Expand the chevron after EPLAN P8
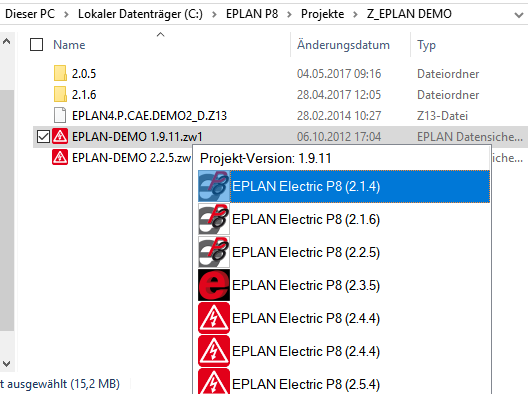This screenshot has height=394, width=528. point(289,14)
